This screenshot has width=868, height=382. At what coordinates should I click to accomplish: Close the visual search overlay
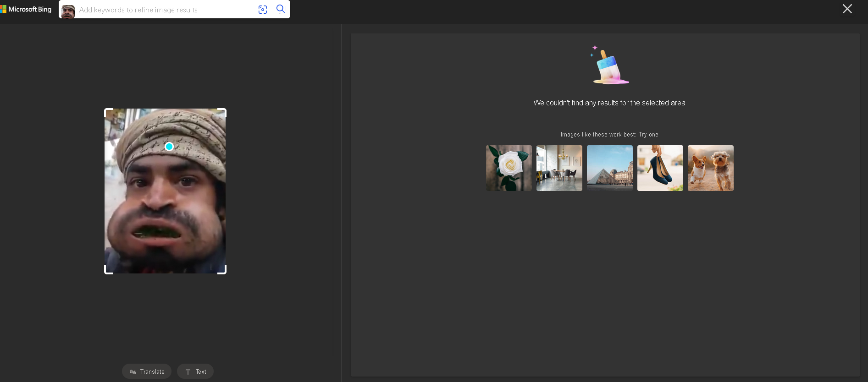(x=847, y=9)
